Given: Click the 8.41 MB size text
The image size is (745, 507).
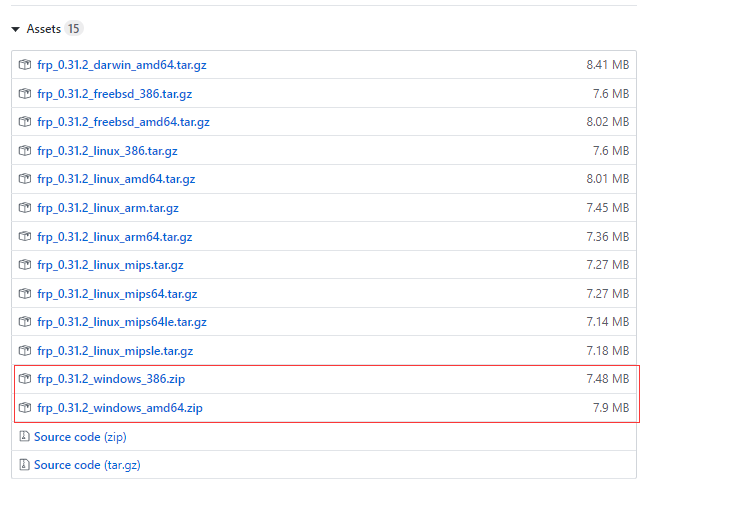Looking at the screenshot, I should (608, 65).
